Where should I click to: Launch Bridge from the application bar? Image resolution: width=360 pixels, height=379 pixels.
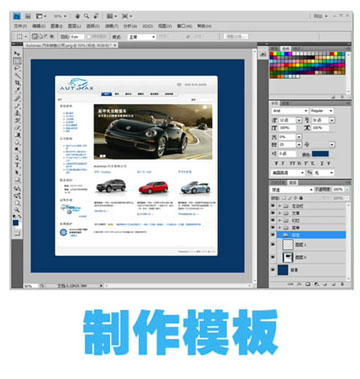(28, 16)
